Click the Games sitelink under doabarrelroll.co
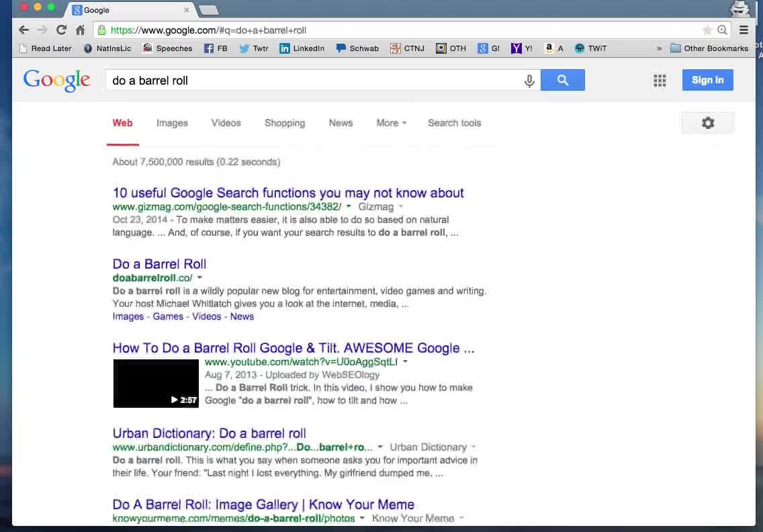Viewport: 763px width, 532px height. click(x=168, y=316)
